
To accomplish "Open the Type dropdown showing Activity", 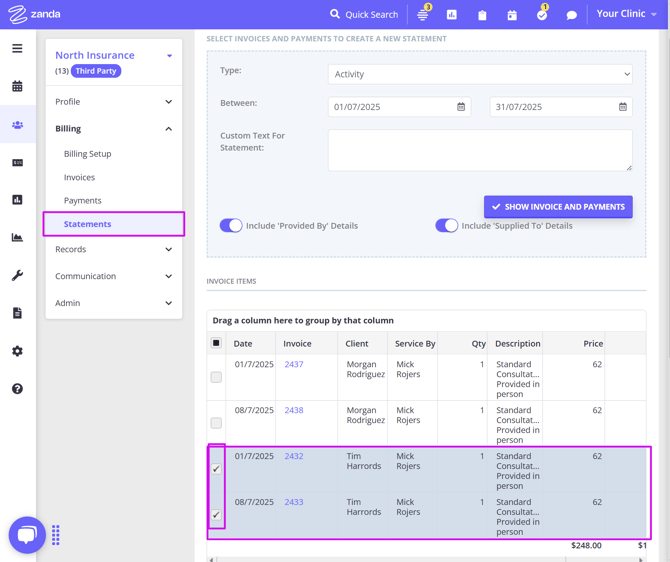I will tap(480, 74).
